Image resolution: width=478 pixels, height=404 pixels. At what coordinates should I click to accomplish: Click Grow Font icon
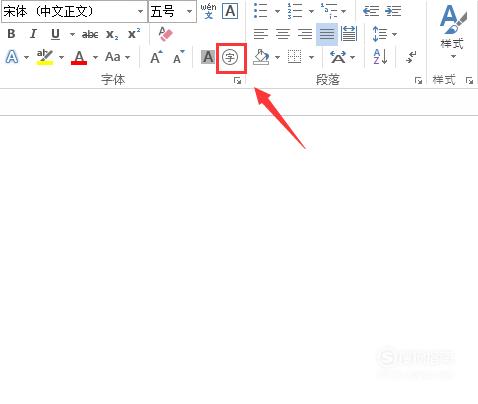click(x=156, y=57)
